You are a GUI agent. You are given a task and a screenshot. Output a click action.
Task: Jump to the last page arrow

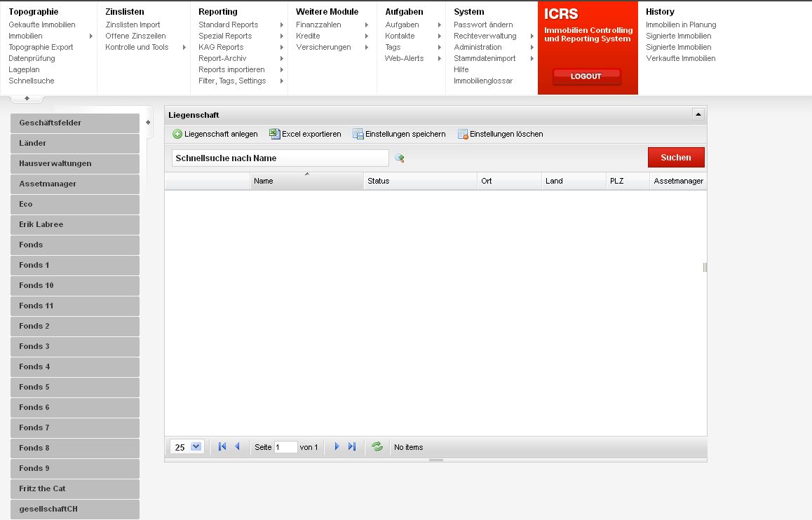pos(352,446)
